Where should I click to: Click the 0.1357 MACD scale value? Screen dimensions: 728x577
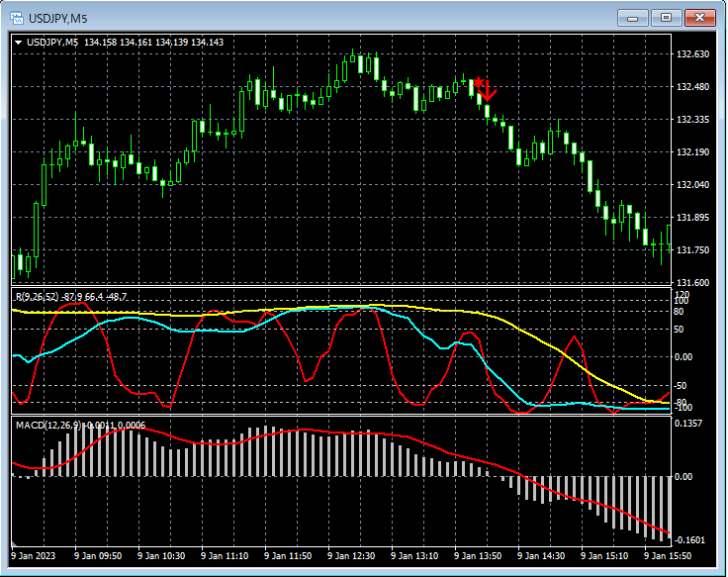tap(690, 424)
